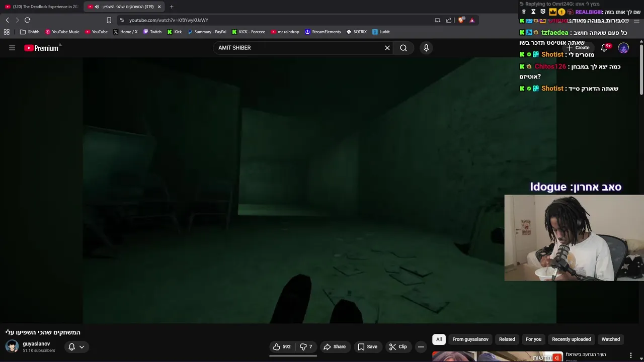Dislike the video (7 dislikes)
The width and height of the screenshot is (644, 362).
tap(306, 346)
